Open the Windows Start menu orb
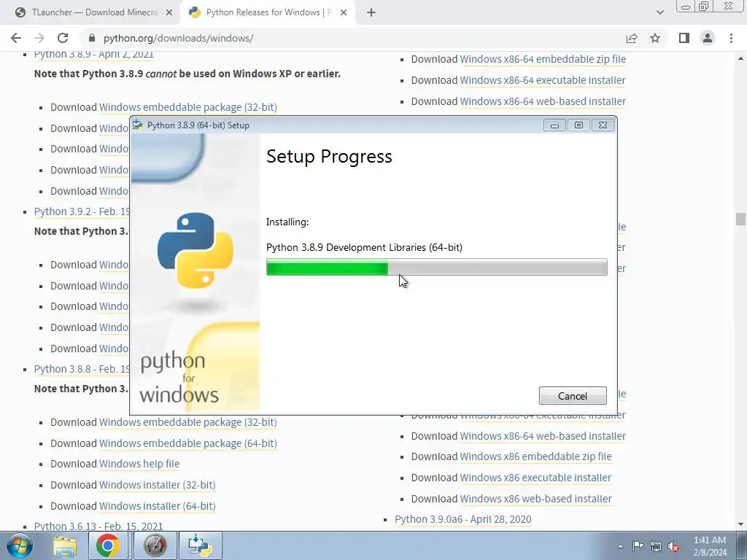Viewport: 747px width, 560px height. 20,545
